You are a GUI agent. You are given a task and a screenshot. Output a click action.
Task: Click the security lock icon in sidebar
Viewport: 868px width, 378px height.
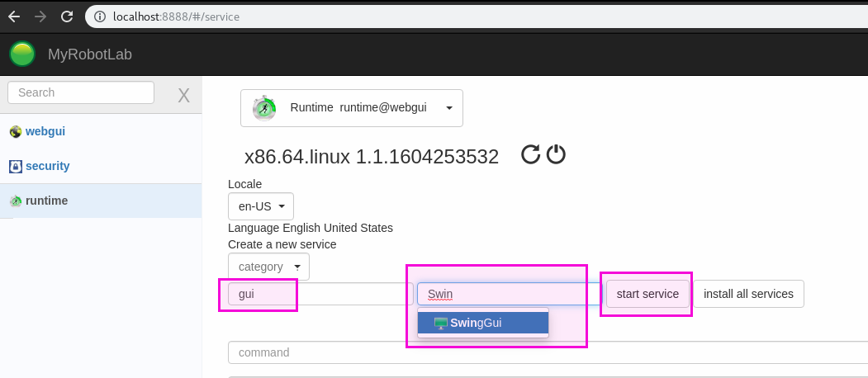click(x=16, y=166)
